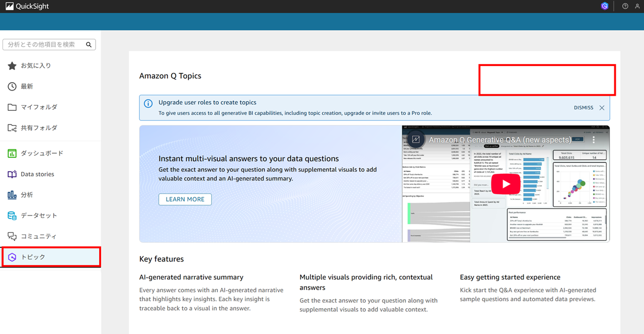Click the QuickSight logo in header
Image resolution: width=644 pixels, height=334 pixels.
tap(27, 7)
